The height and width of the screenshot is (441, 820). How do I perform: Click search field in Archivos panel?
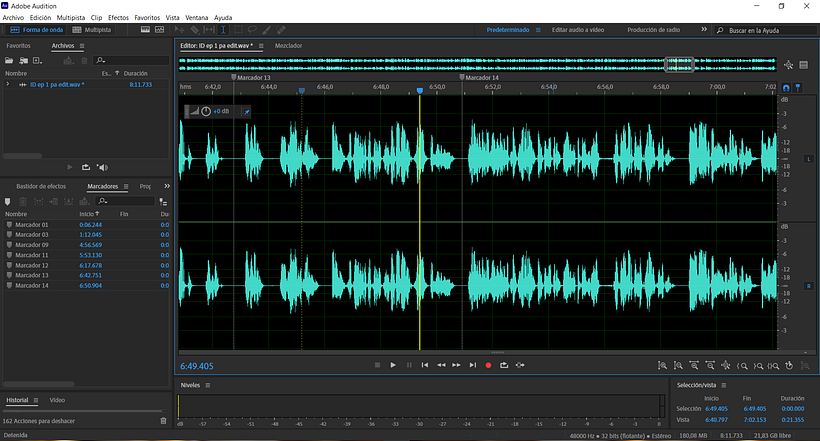(x=132, y=61)
